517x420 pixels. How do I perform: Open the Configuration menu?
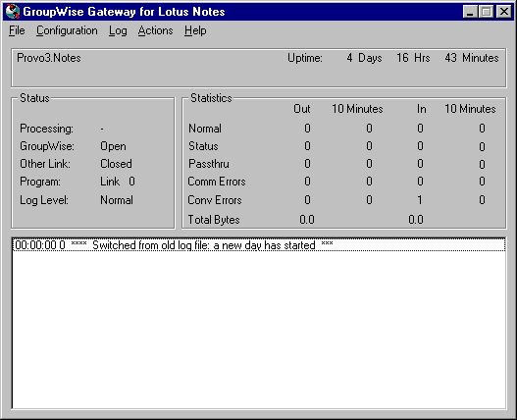click(67, 30)
